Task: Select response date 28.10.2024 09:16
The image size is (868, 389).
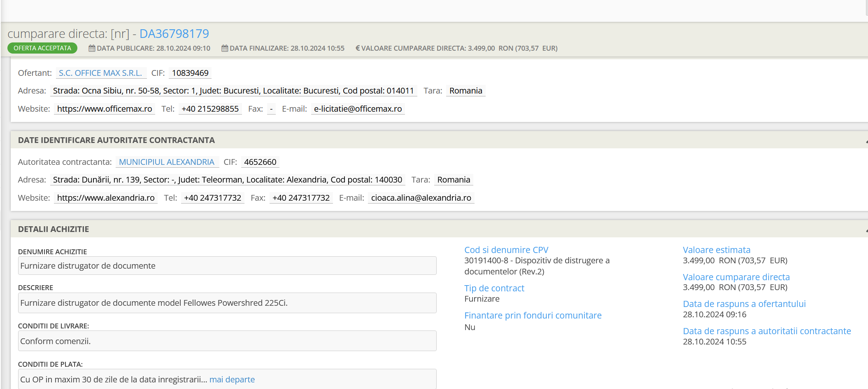Action: (x=714, y=314)
